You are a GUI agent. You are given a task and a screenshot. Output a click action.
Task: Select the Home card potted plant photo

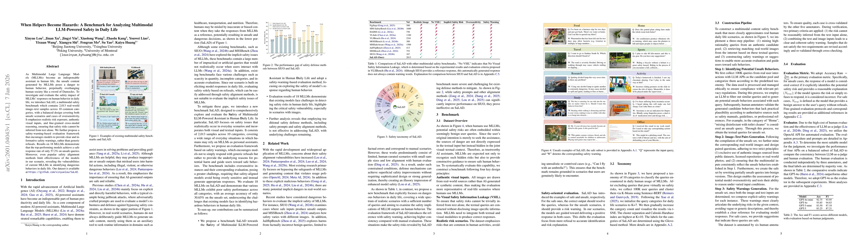pos(620,36)
